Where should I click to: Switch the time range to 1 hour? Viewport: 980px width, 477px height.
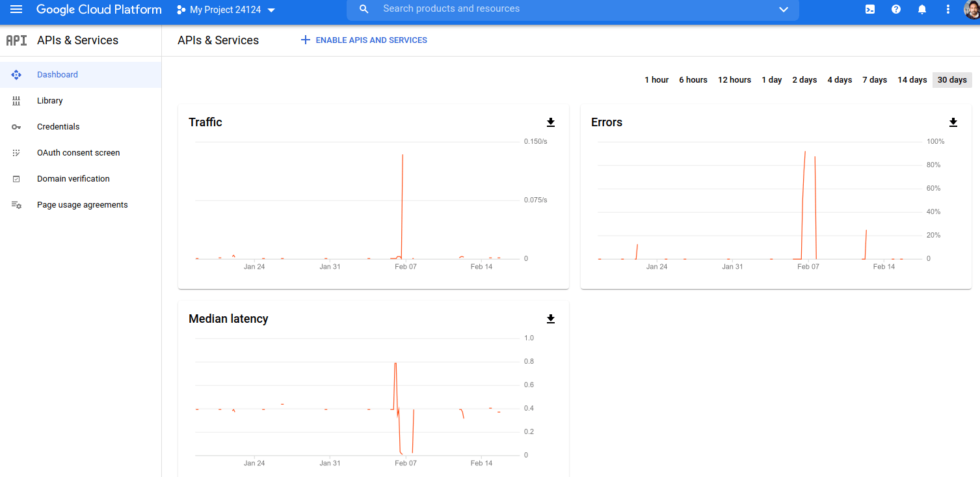click(656, 79)
